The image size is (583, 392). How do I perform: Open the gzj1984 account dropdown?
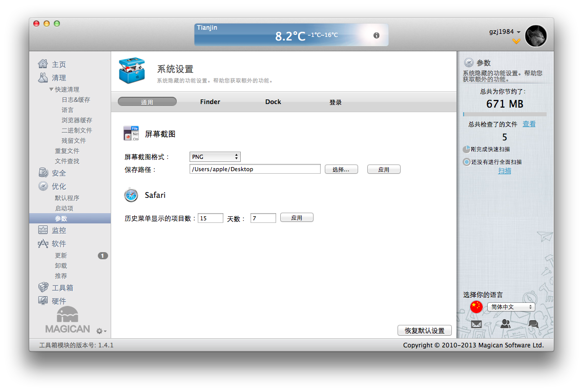click(505, 32)
